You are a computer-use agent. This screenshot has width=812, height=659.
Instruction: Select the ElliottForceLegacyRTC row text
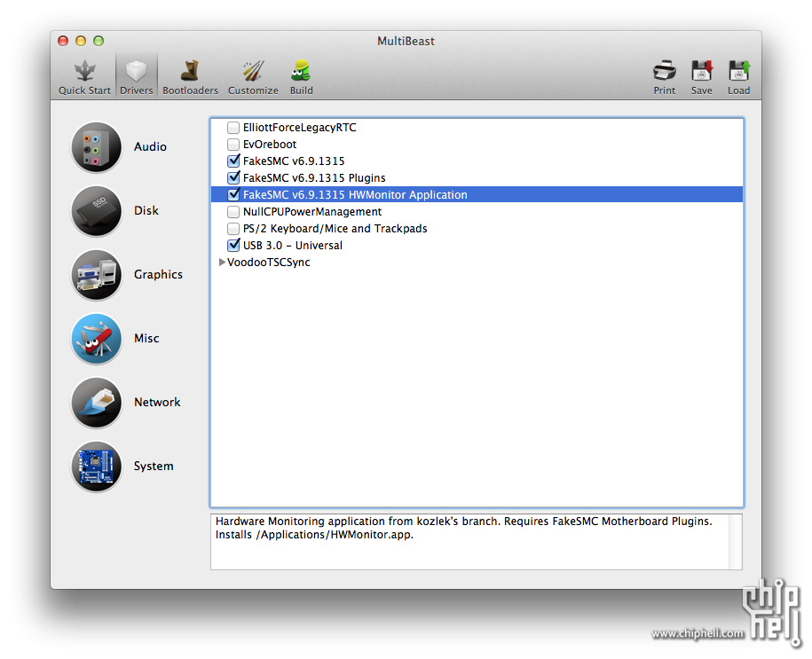tap(300, 128)
